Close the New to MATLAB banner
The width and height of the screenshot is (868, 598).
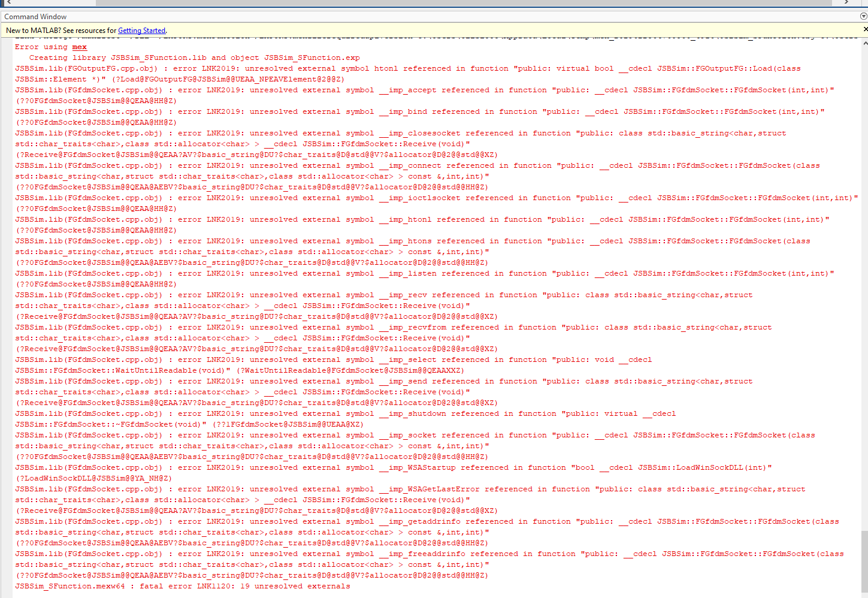pyautogui.click(x=865, y=29)
